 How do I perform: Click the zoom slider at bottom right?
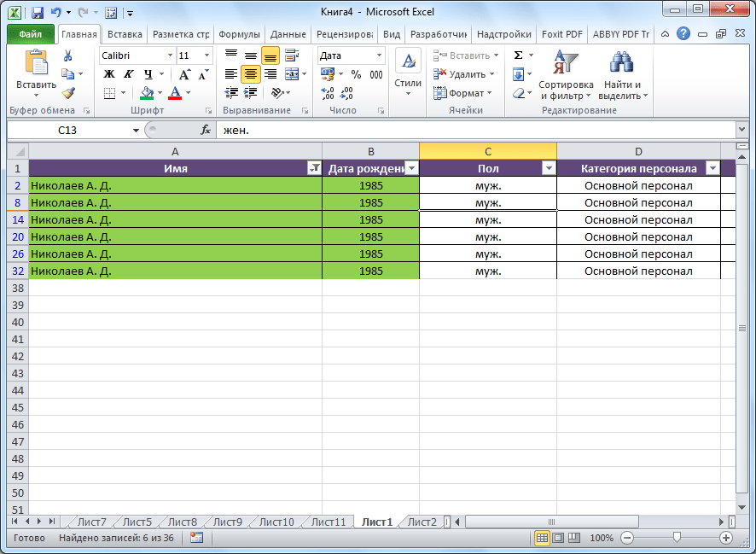[676, 538]
